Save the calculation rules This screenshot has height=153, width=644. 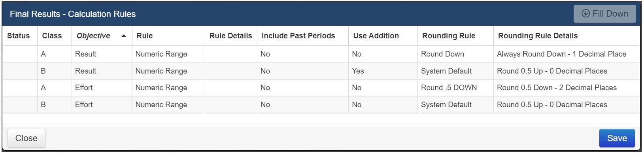(x=617, y=138)
